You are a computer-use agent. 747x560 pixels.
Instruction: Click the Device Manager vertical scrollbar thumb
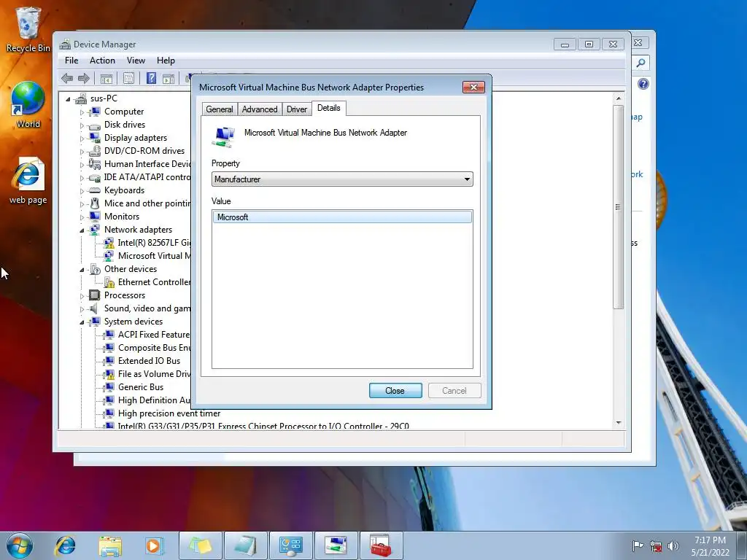[x=619, y=207]
